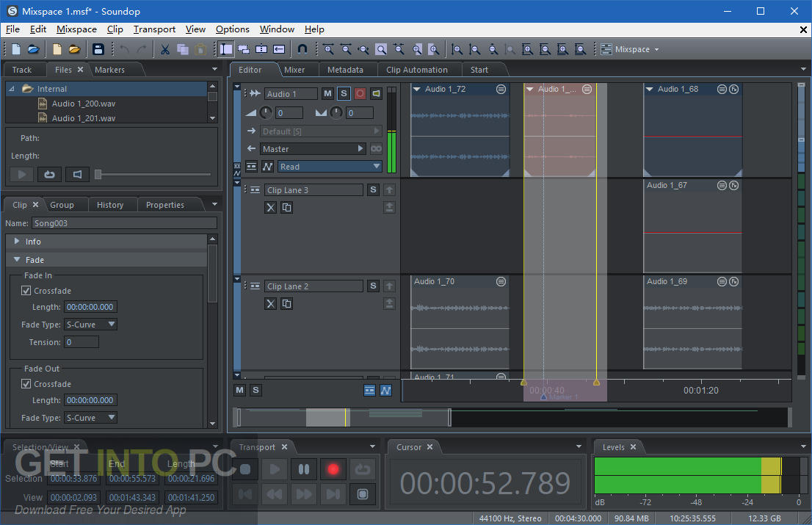
Task: Click the Fx icon on clip Audio 1_69
Action: coord(733,282)
